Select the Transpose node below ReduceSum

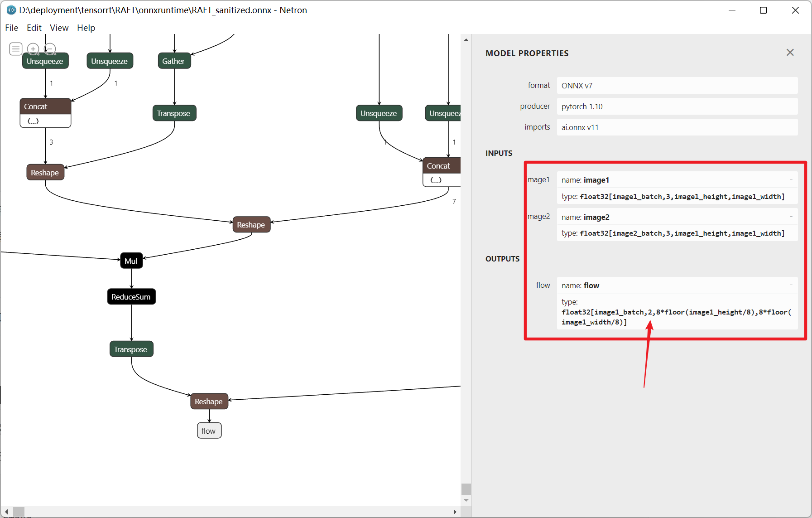coord(131,349)
